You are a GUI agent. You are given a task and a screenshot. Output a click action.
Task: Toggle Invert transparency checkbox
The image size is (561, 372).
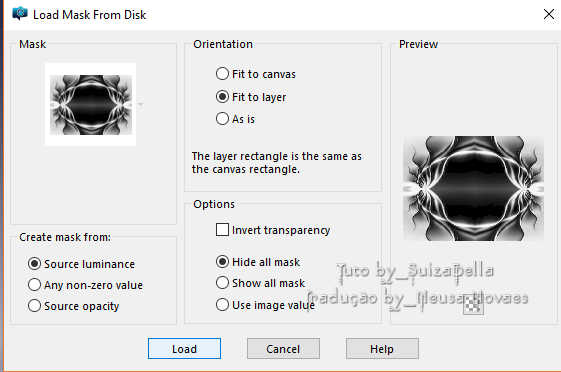click(x=222, y=230)
